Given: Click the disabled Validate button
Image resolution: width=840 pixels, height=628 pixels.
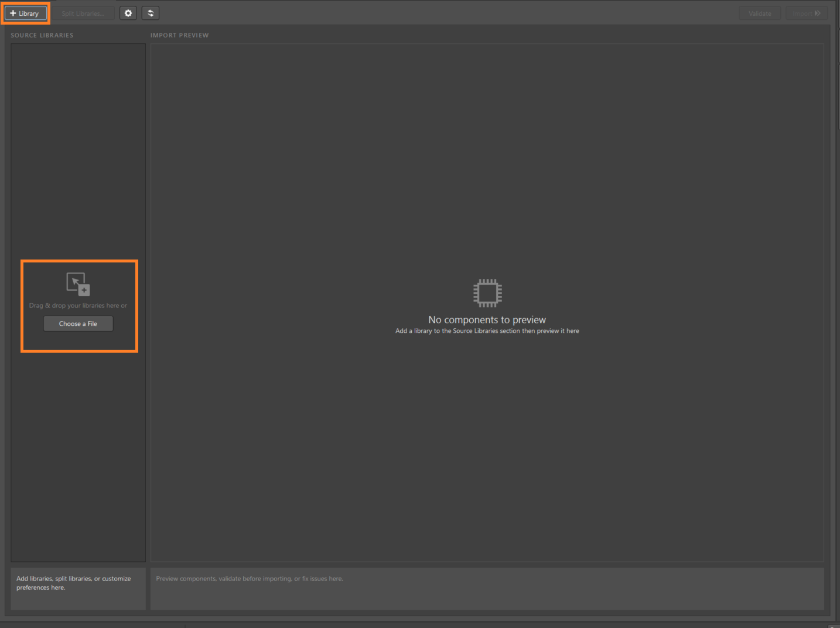Looking at the screenshot, I should [x=760, y=12].
